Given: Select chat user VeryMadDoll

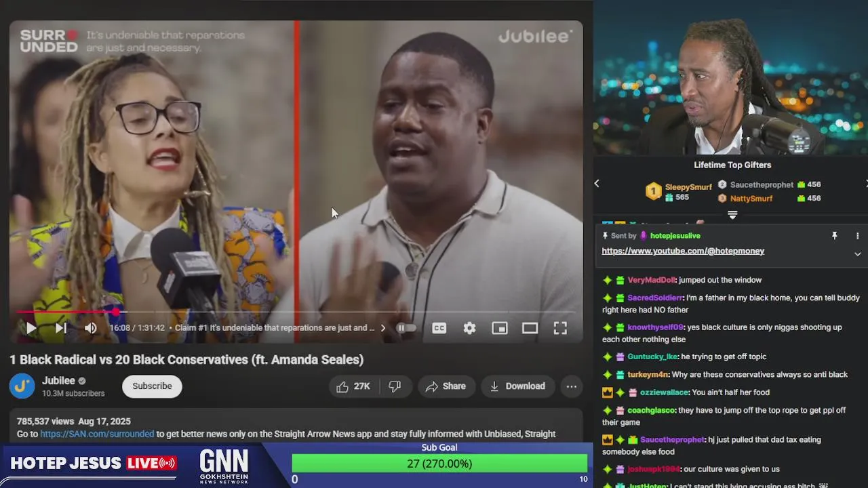Looking at the screenshot, I should point(652,280).
